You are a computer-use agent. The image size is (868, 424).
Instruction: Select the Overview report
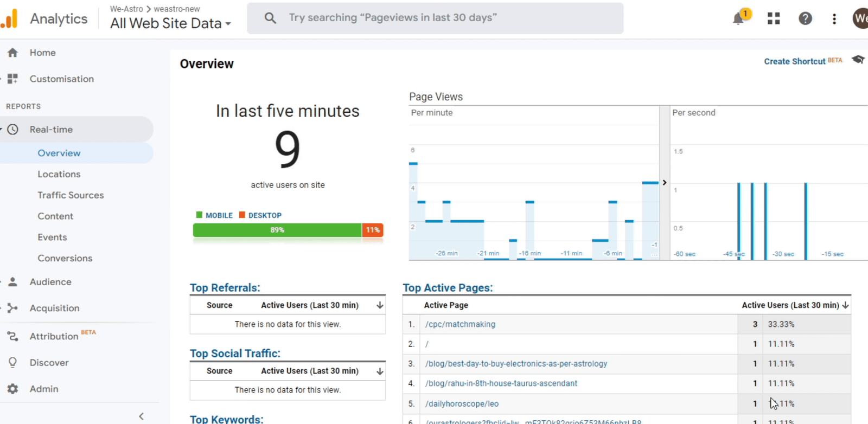click(59, 153)
